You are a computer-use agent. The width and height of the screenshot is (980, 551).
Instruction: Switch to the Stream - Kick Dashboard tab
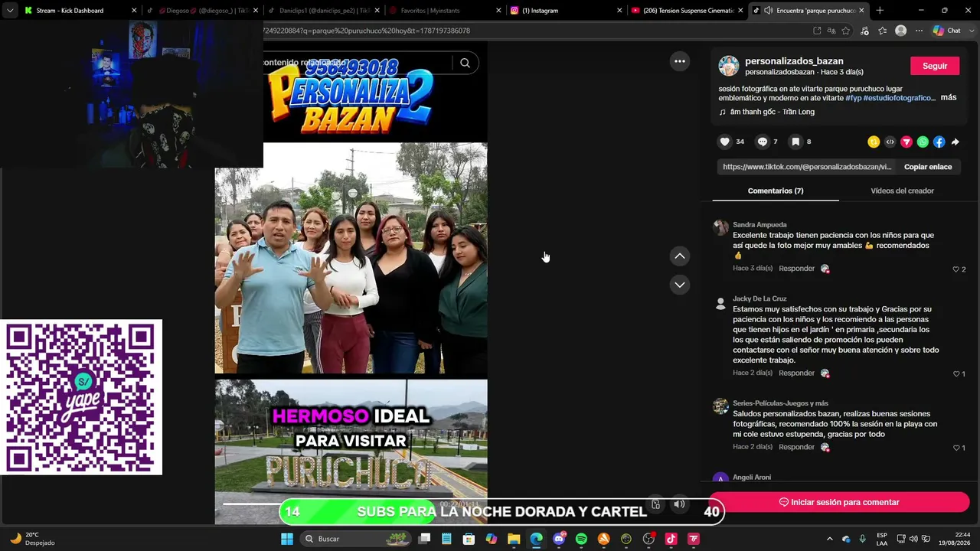click(80, 11)
